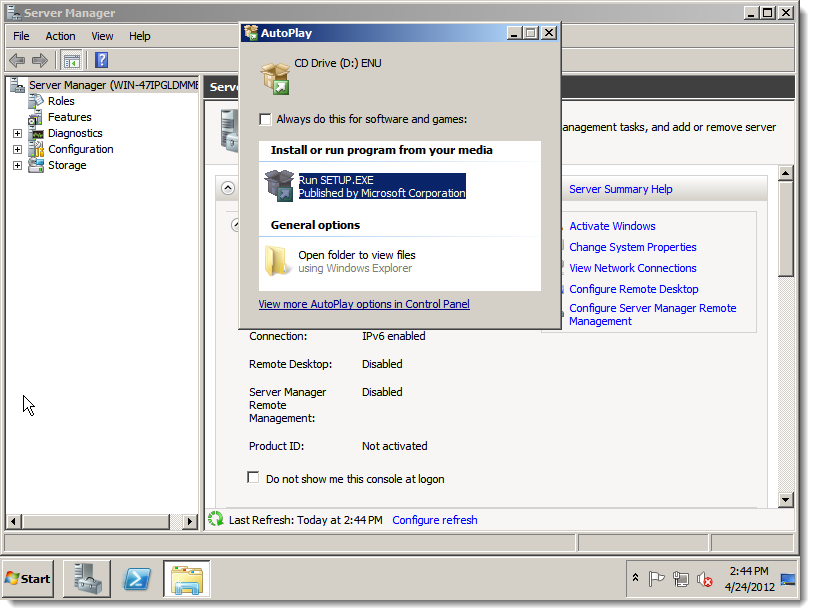Click the folder icon for Open folder option
The height and width of the screenshot is (615, 815).
pos(276,261)
